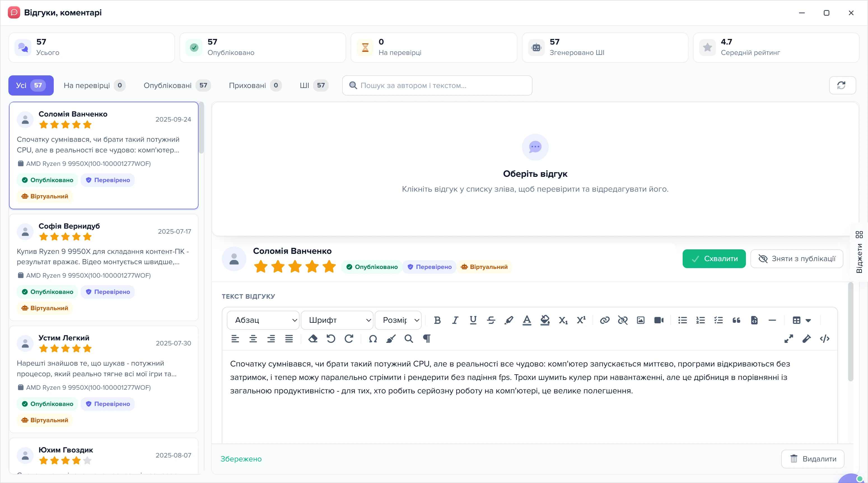This screenshot has width=868, height=483.
Task: Click Зняти з публікації button
Action: [x=797, y=259]
